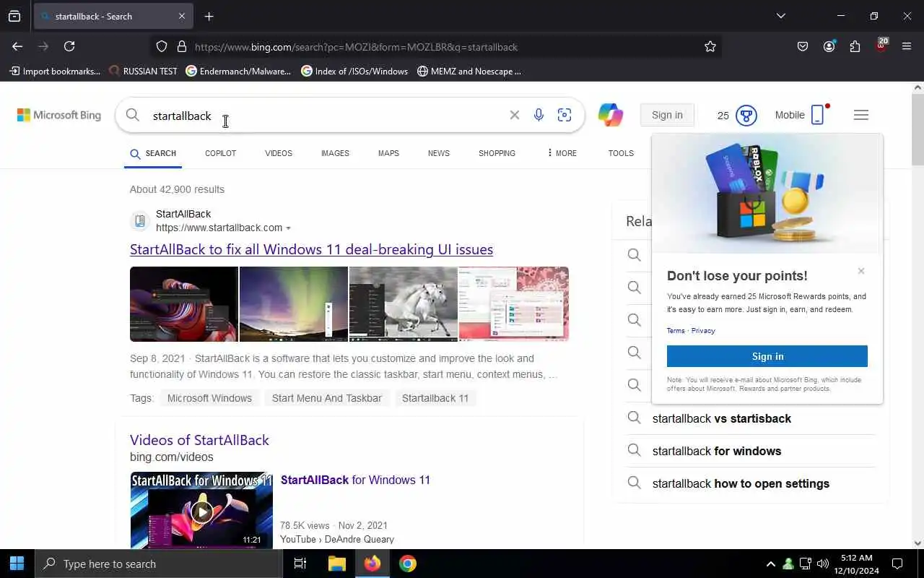Search startallback for windows suggestion
This screenshot has width=924, height=578.
[x=717, y=451]
